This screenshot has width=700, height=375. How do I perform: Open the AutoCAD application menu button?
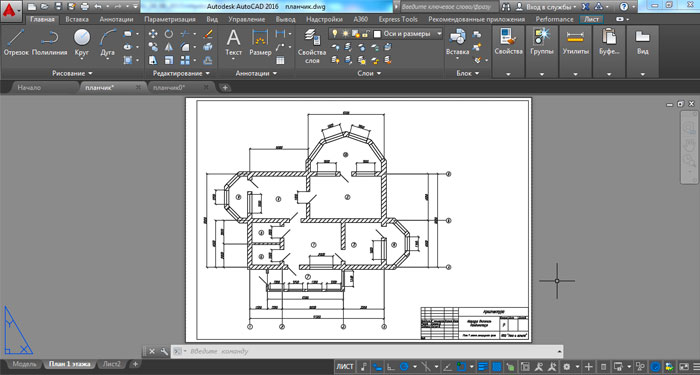pyautogui.click(x=11, y=11)
